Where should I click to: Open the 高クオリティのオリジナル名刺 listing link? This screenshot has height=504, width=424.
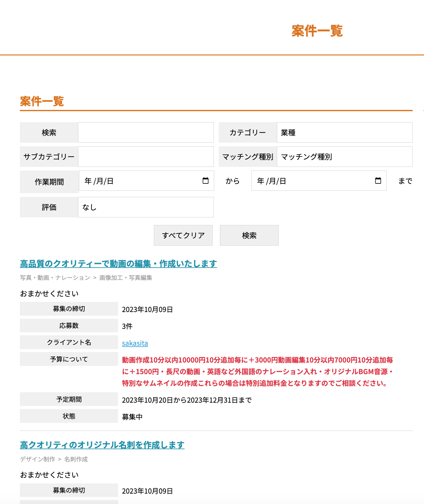coord(102,445)
